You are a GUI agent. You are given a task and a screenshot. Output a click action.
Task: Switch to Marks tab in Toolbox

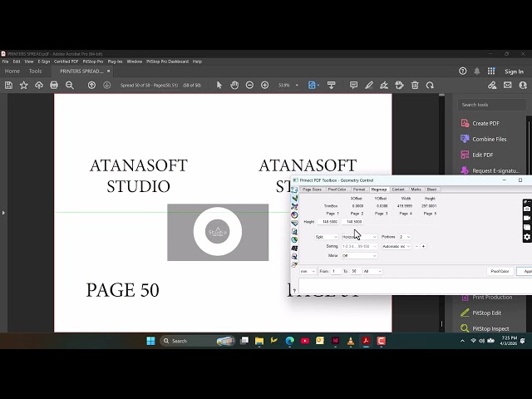(x=416, y=190)
